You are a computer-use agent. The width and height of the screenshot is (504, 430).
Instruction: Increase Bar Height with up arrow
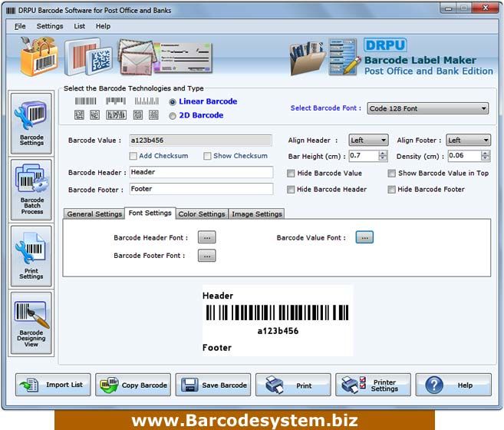click(383, 154)
